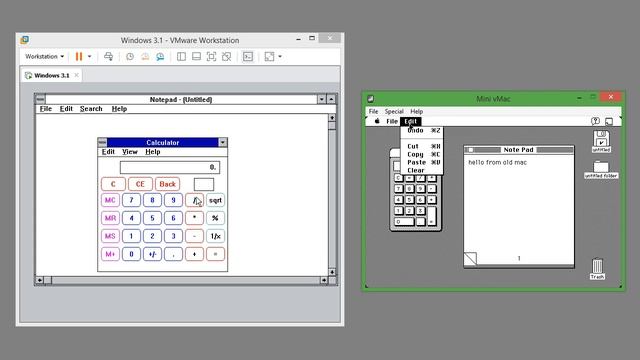Click Notepad's horizontal scrollbar right arrow
Image resolution: width=640 pixels, height=360 pixels.
pos(324,280)
